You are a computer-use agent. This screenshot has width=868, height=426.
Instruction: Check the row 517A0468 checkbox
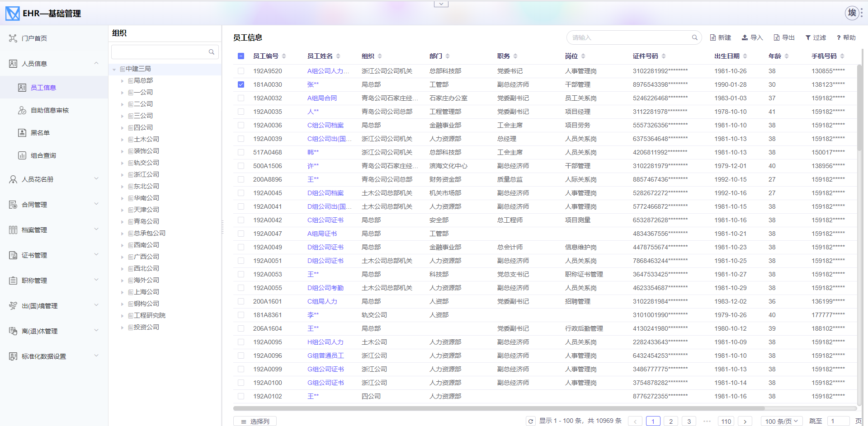241,152
